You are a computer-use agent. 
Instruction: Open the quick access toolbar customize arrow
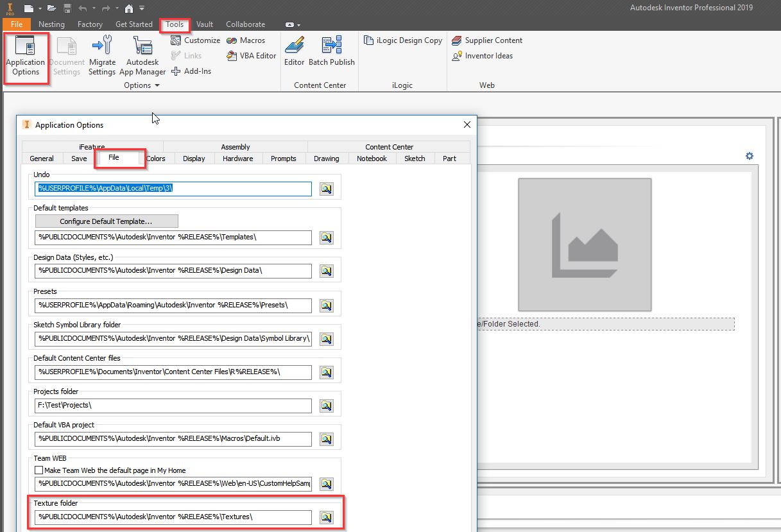tap(142, 8)
